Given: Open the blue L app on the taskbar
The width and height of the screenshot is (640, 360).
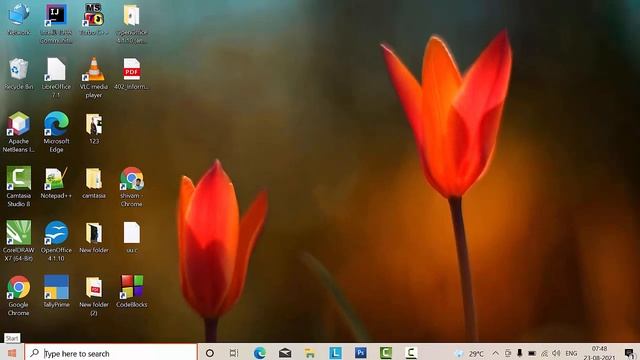Looking at the screenshot, I should (x=335, y=353).
